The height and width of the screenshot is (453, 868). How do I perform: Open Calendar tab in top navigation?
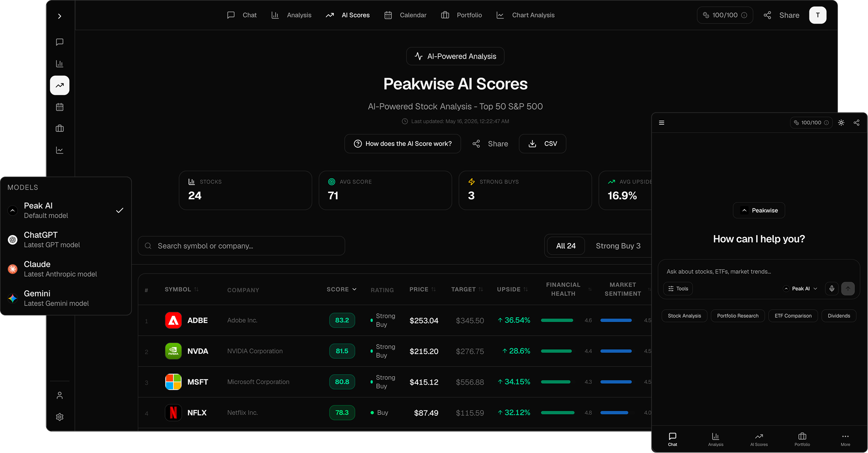point(405,15)
